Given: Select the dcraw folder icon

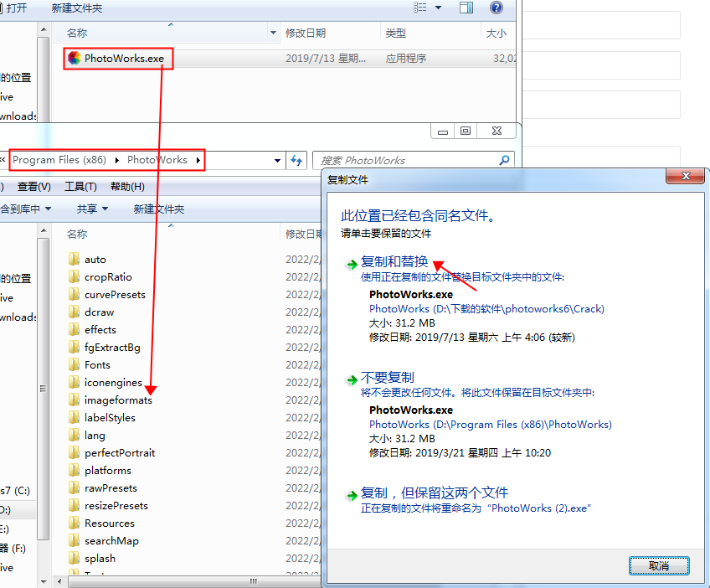Looking at the screenshot, I should tap(75, 312).
